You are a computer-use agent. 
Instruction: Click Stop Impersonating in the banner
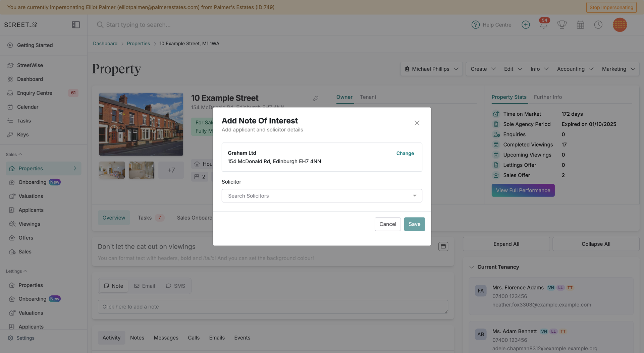pos(611,7)
